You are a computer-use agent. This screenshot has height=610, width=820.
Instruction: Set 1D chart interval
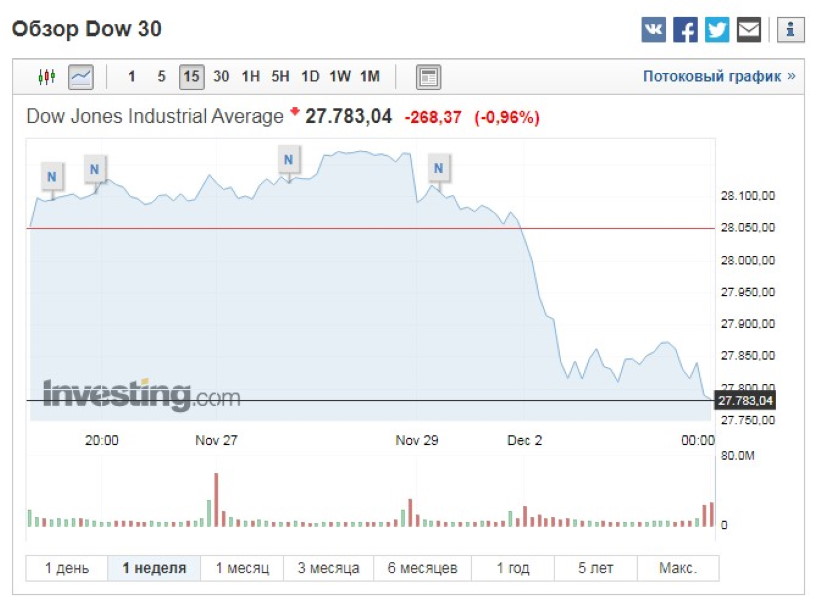pos(310,77)
